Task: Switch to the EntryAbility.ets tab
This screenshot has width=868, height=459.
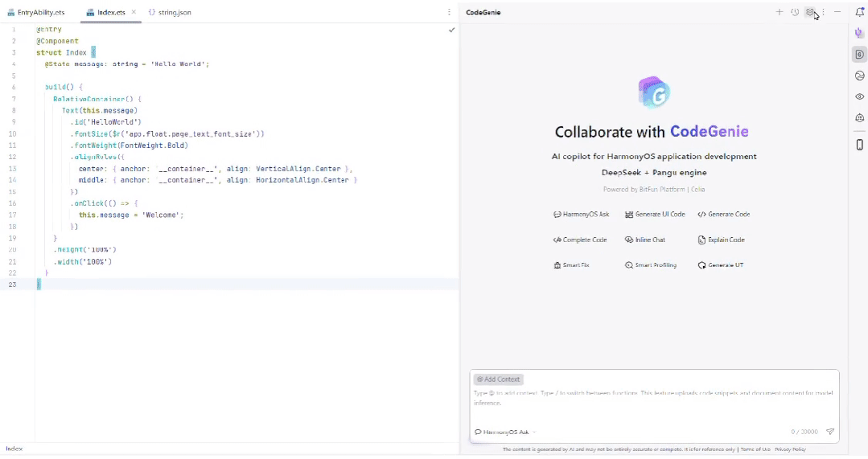Action: (x=36, y=12)
